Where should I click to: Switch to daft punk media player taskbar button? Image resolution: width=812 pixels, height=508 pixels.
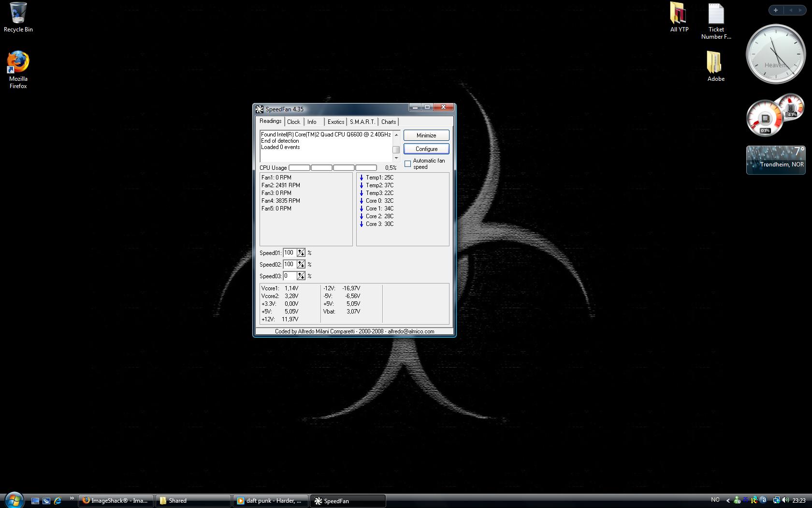tap(271, 501)
